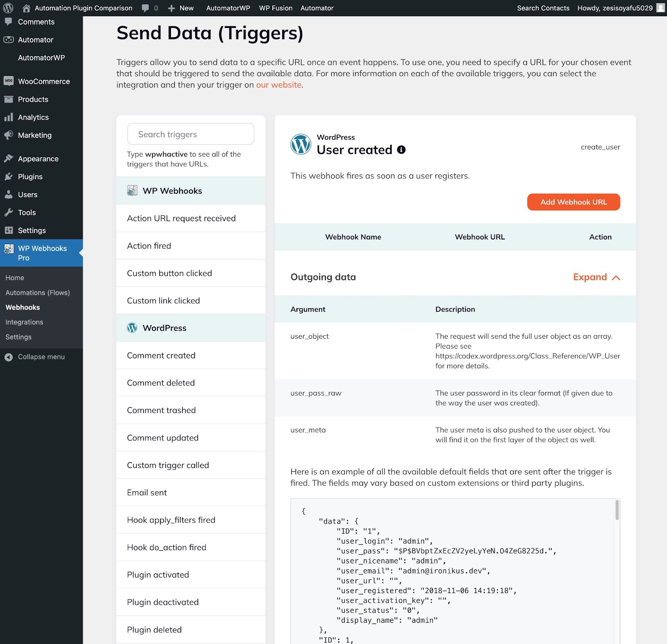Open the Integrations submenu item
The width and height of the screenshot is (667, 644).
pos(24,322)
